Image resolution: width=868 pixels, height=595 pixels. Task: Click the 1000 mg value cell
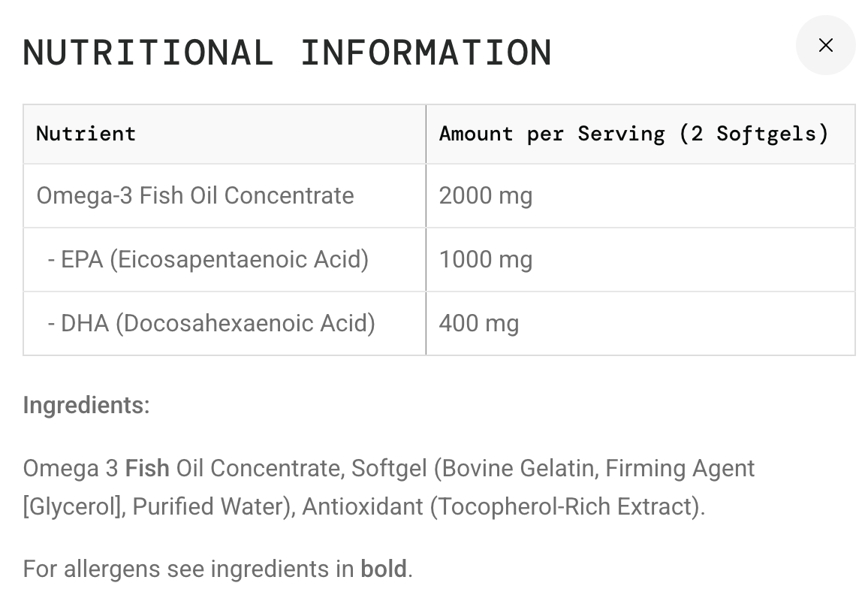coord(486,259)
